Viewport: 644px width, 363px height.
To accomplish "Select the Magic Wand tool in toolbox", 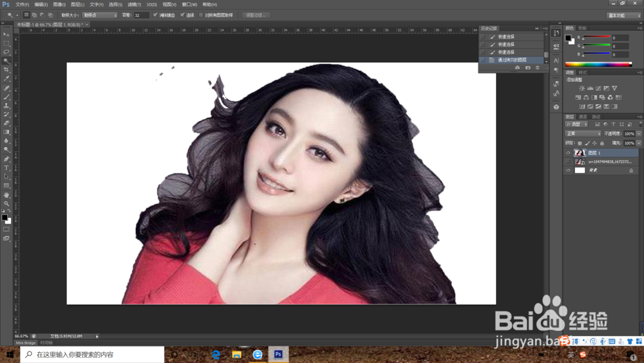I will (x=6, y=61).
